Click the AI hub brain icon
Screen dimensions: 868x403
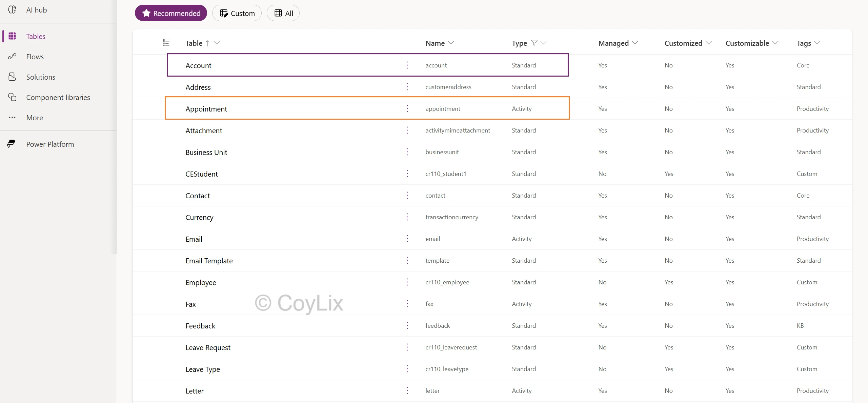tap(12, 10)
